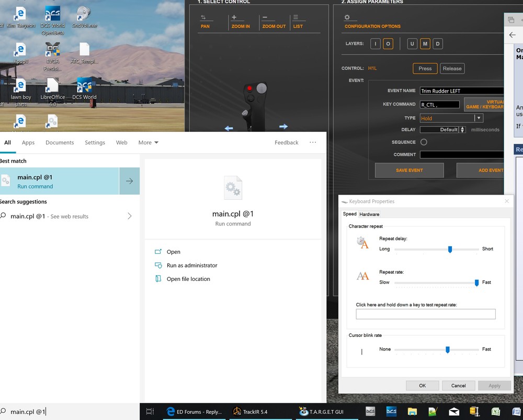Select the Release event mode
Image resolution: width=523 pixels, height=420 pixels.
(452, 69)
